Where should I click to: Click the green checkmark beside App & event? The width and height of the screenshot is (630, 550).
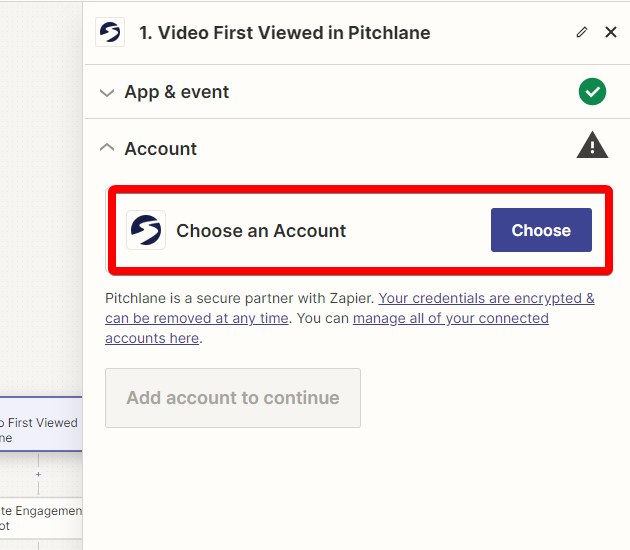coord(592,92)
